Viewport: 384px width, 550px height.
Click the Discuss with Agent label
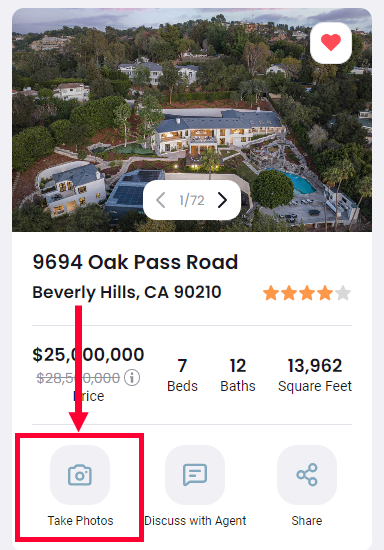pyautogui.click(x=195, y=521)
